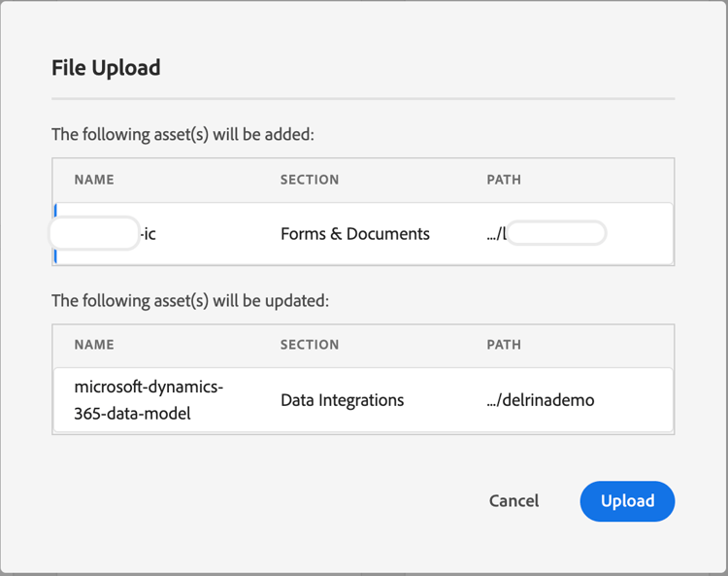This screenshot has height=576, width=728.
Task: Click the path cell of the added asset
Action: 546,234
